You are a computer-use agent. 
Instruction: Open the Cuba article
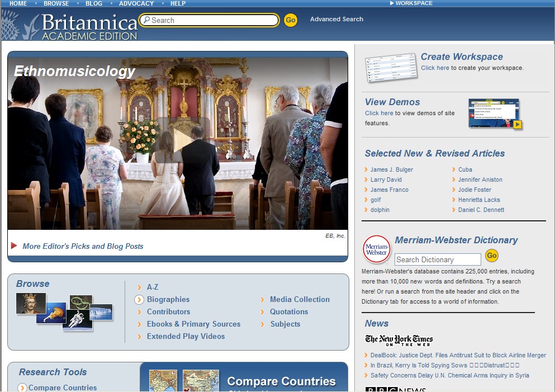(465, 169)
